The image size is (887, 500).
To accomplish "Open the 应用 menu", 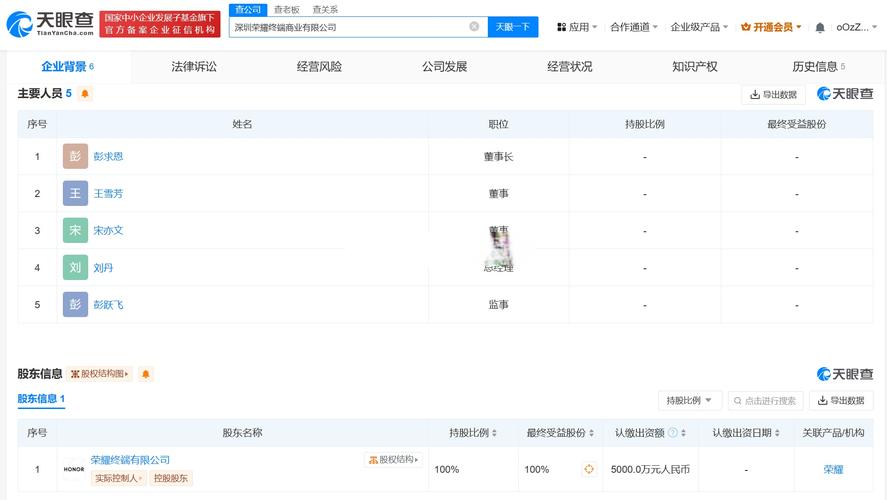I will click(577, 27).
